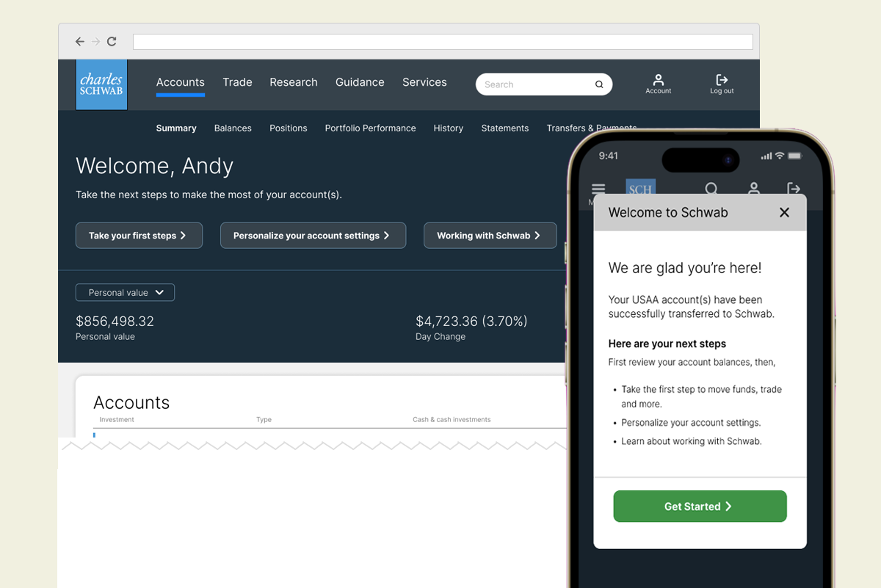Click the Type column header

click(x=264, y=420)
